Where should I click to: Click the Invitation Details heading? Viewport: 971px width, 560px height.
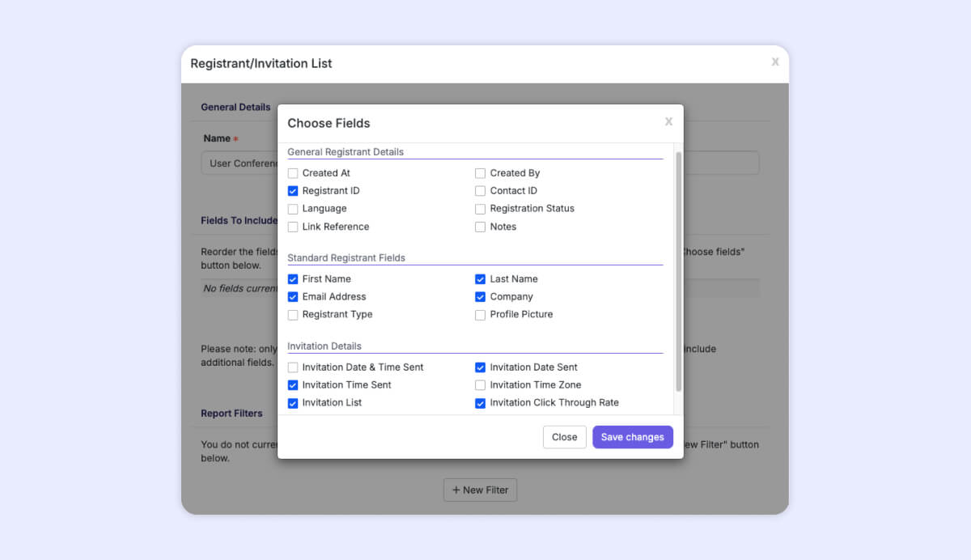tap(324, 346)
